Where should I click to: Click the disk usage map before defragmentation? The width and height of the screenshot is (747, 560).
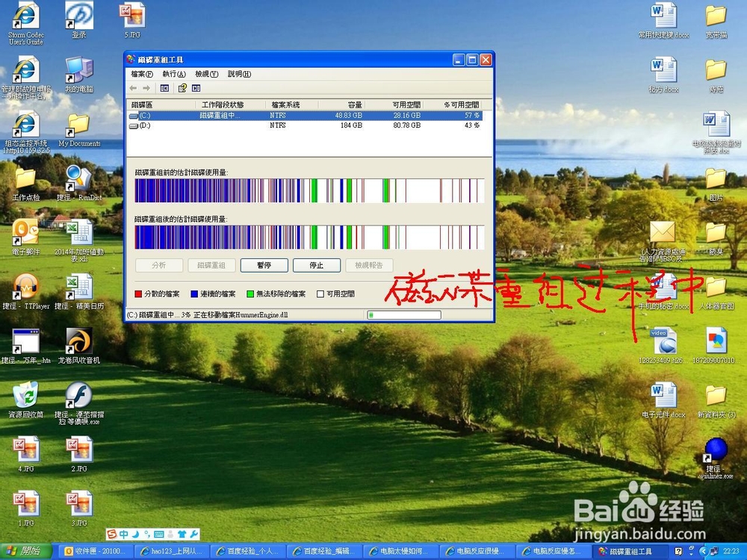(310, 190)
